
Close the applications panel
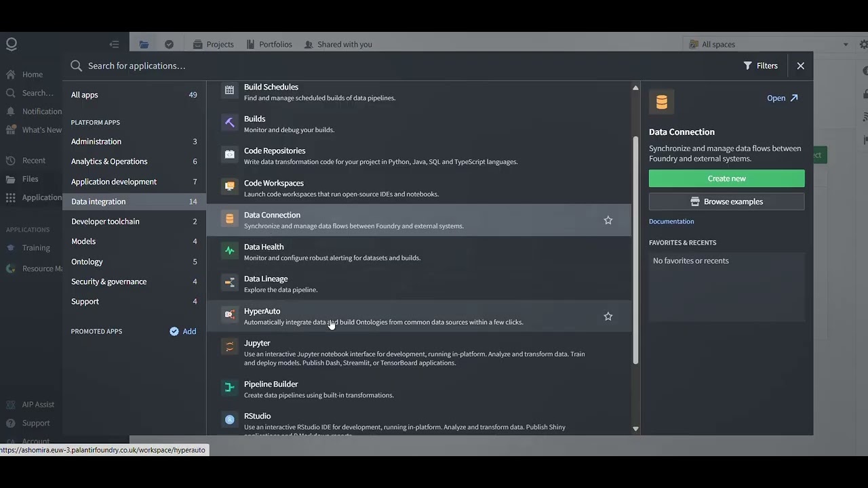801,66
